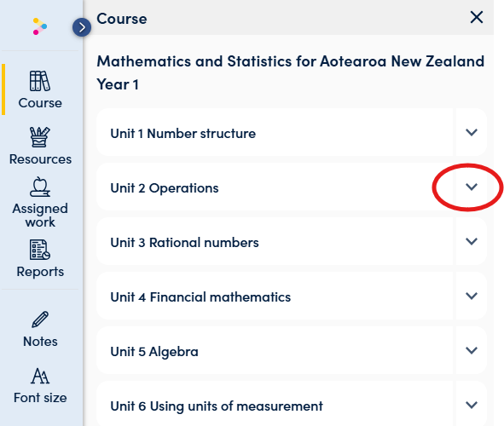Open the Notes pencil icon

point(40,319)
